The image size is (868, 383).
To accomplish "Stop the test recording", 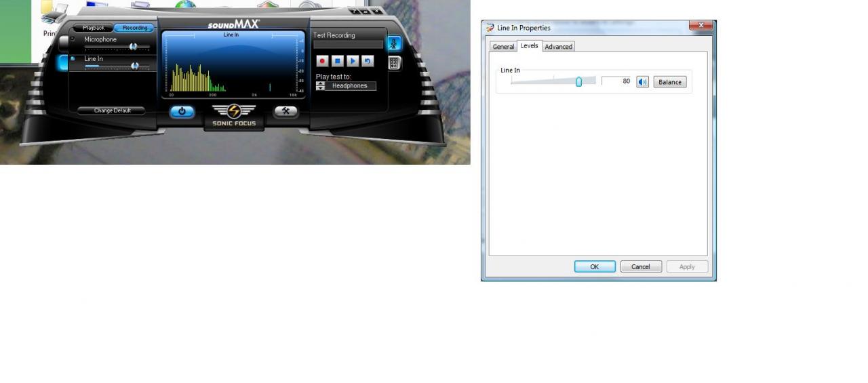I will (338, 61).
